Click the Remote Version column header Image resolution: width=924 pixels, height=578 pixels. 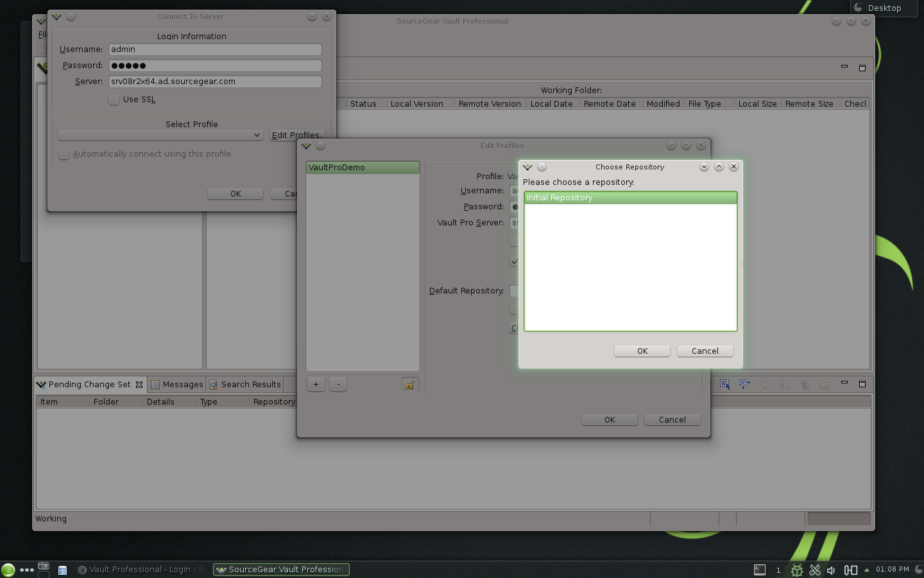coord(490,104)
